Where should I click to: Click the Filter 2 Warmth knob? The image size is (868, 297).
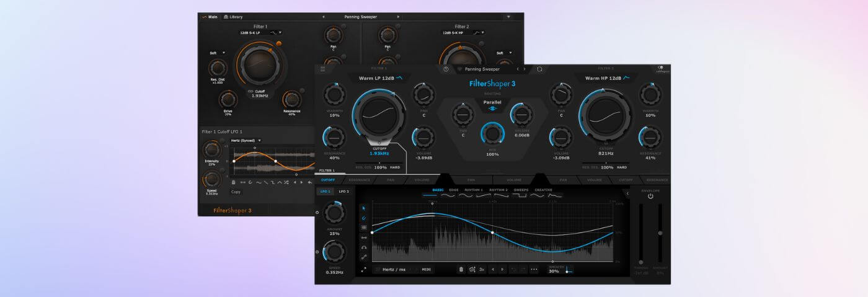(x=650, y=95)
